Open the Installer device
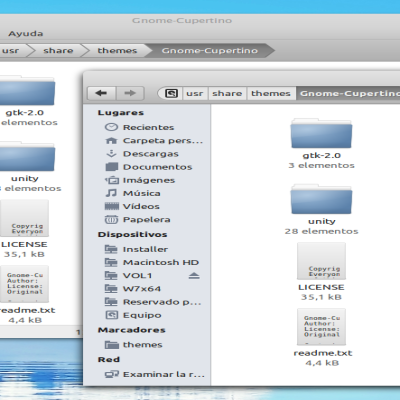Image resolution: width=400 pixels, height=400 pixels. [145, 249]
